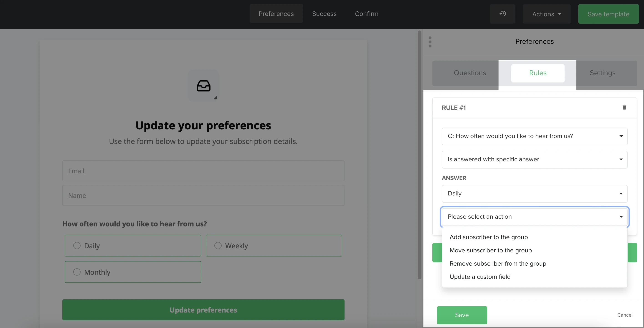Click the inbox tray logo icon
The height and width of the screenshot is (328, 644).
(x=203, y=86)
